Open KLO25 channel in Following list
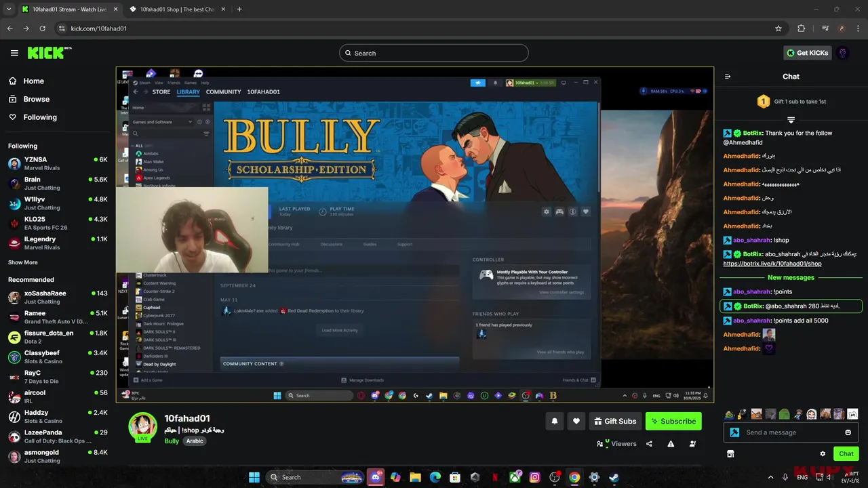 (58, 223)
